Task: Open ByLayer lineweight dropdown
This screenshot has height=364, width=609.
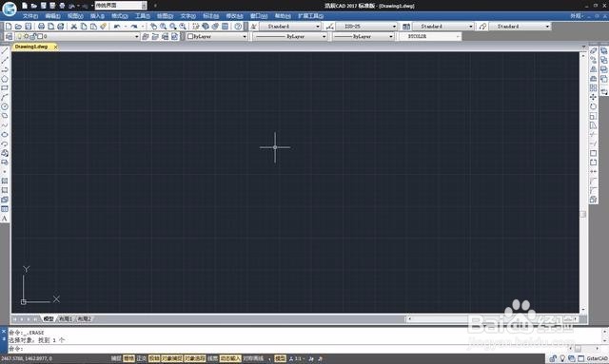Action: coord(363,36)
